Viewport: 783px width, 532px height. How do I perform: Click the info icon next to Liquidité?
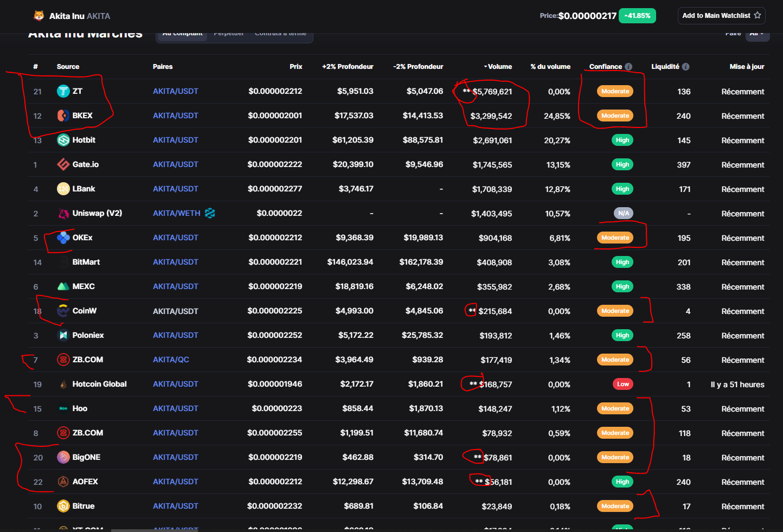[685, 67]
